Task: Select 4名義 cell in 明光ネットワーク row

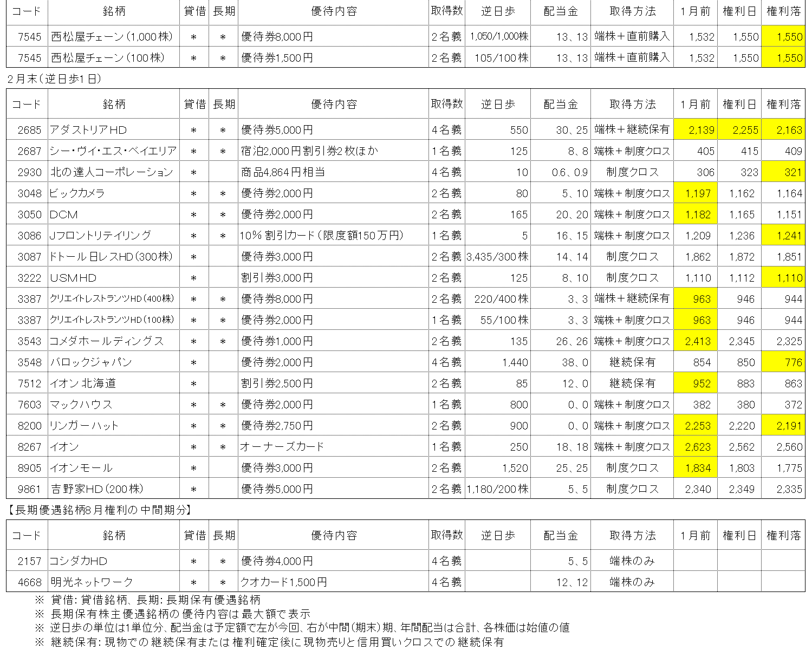Action: coord(447,582)
